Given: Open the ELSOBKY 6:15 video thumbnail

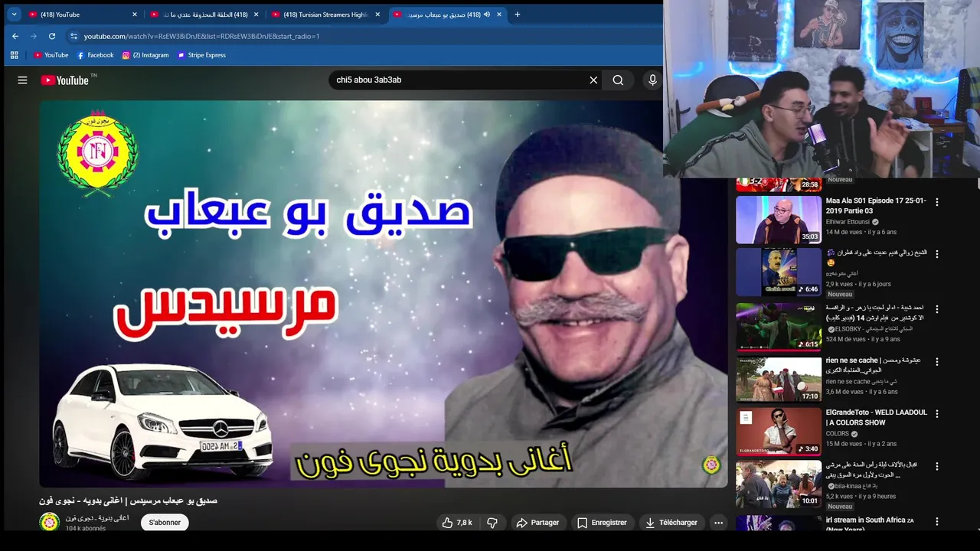Looking at the screenshot, I should click(x=779, y=327).
